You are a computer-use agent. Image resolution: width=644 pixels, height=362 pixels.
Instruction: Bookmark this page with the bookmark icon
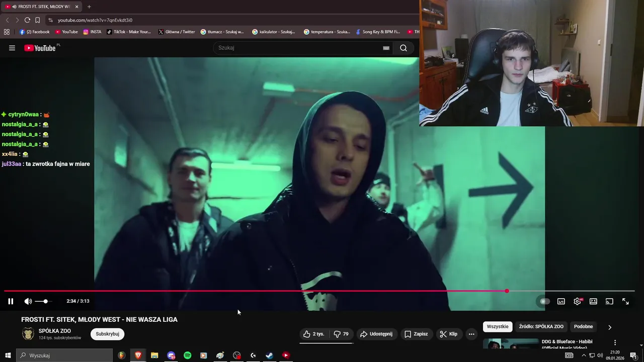click(37, 20)
